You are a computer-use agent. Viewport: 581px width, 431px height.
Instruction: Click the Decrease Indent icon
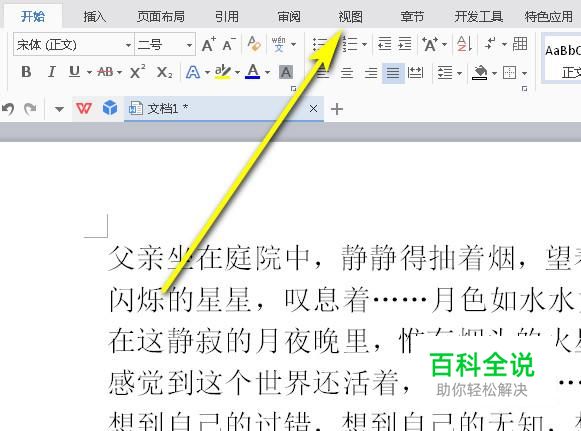385,44
